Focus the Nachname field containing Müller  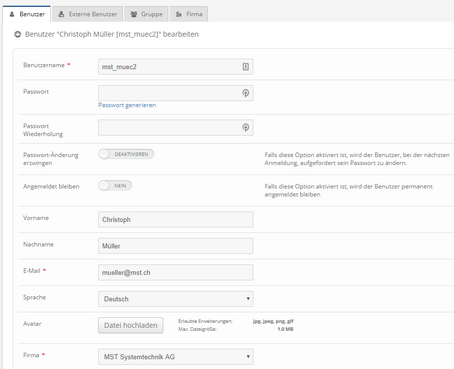click(176, 246)
